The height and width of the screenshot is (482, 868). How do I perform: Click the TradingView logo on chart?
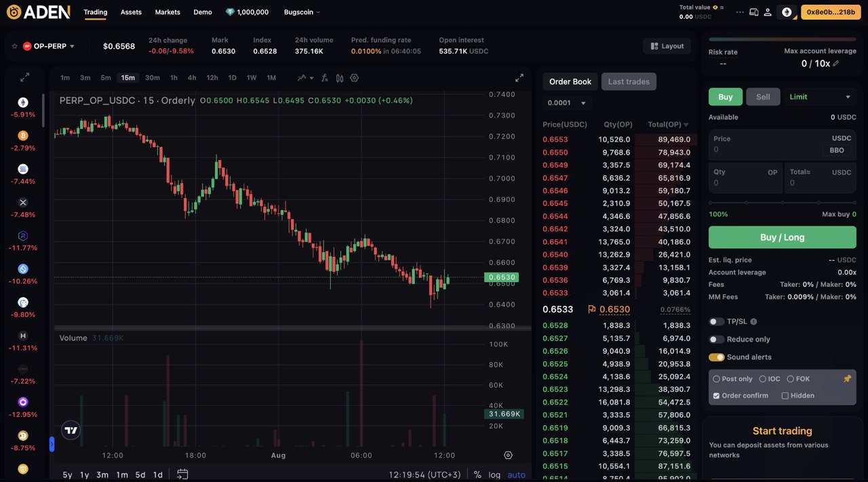pyautogui.click(x=71, y=429)
